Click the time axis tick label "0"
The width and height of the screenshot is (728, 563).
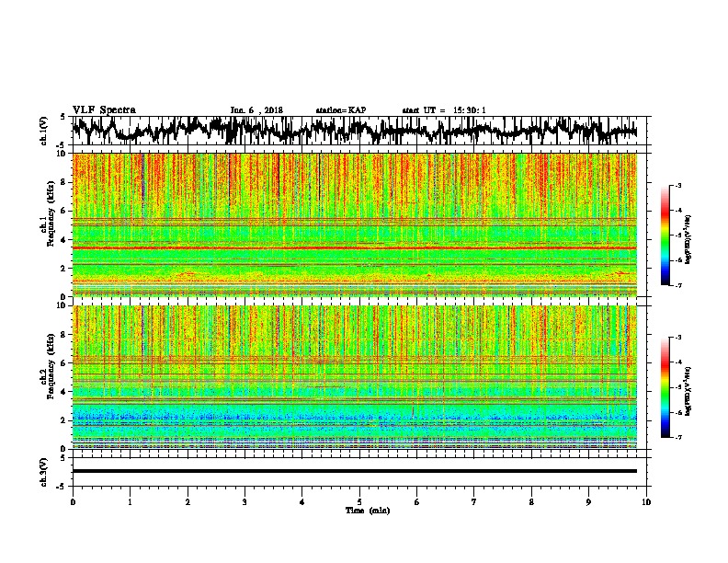[73, 502]
